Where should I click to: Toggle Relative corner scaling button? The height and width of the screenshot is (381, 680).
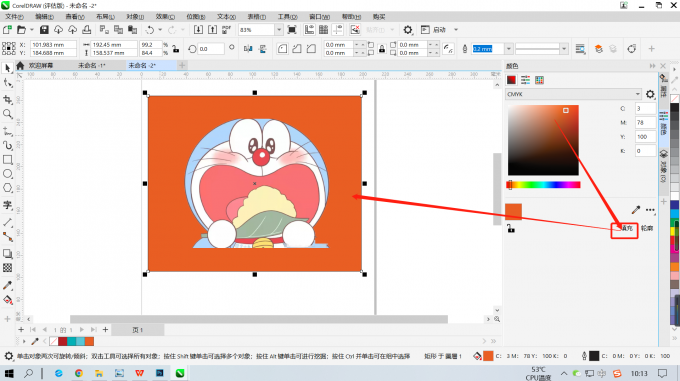coord(448,49)
